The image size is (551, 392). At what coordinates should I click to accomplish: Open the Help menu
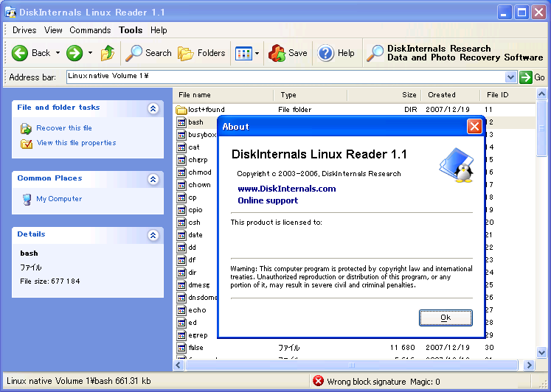coord(159,30)
